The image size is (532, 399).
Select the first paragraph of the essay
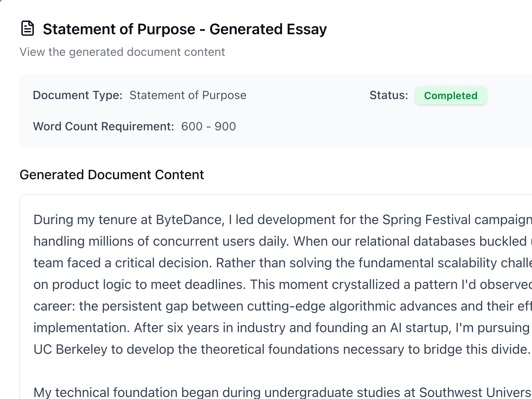(266, 284)
